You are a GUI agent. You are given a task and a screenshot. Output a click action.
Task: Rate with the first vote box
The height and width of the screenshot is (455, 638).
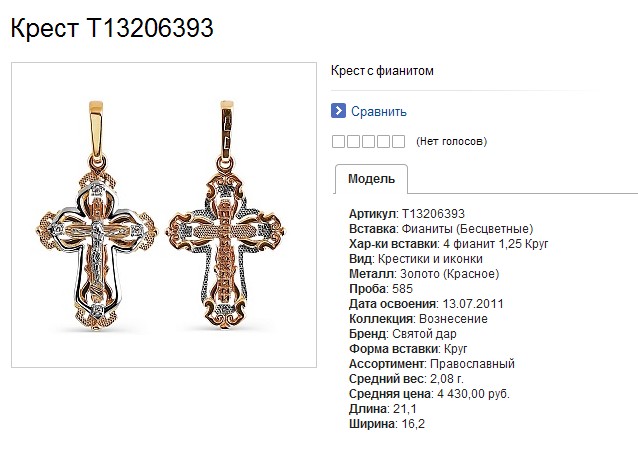click(339, 142)
